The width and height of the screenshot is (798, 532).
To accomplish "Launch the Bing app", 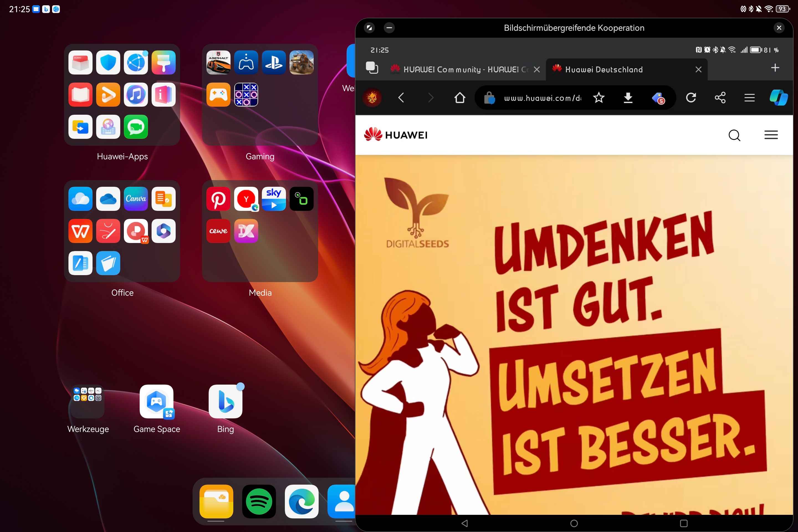I will pos(225,401).
